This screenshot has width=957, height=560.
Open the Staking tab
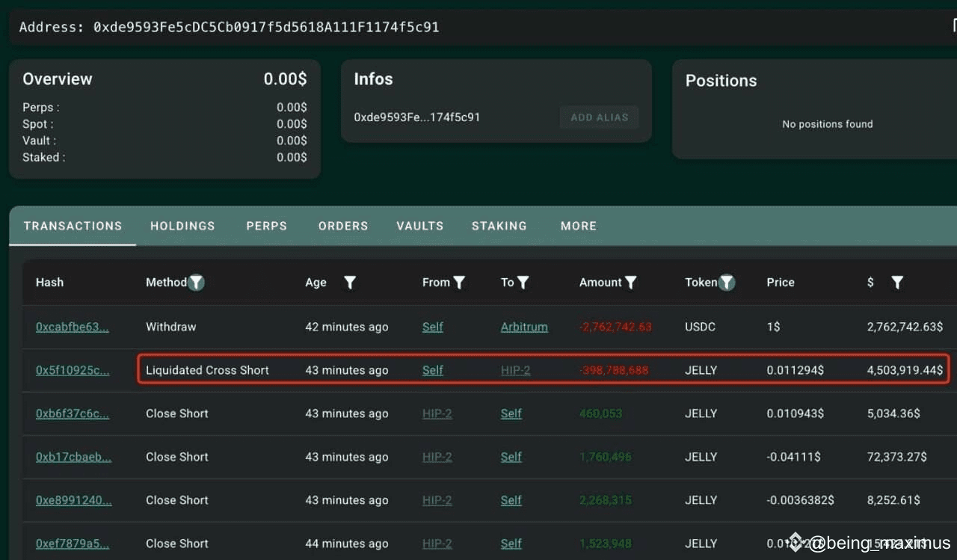[499, 226]
